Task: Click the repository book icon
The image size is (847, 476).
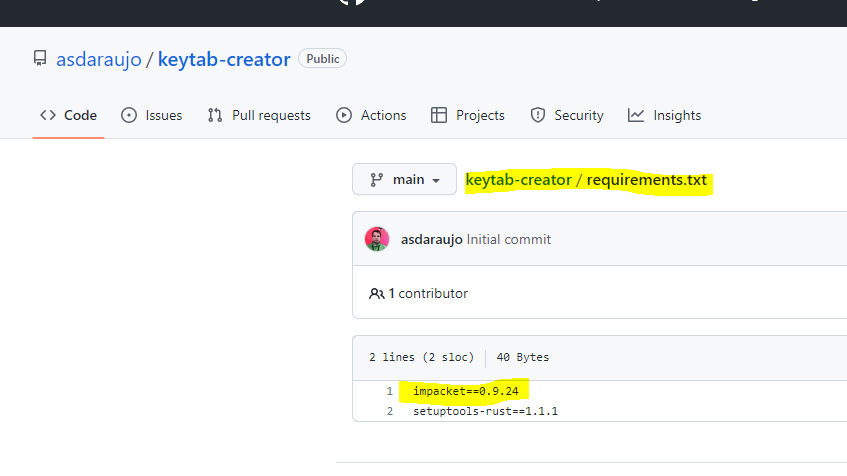Action: [x=39, y=59]
